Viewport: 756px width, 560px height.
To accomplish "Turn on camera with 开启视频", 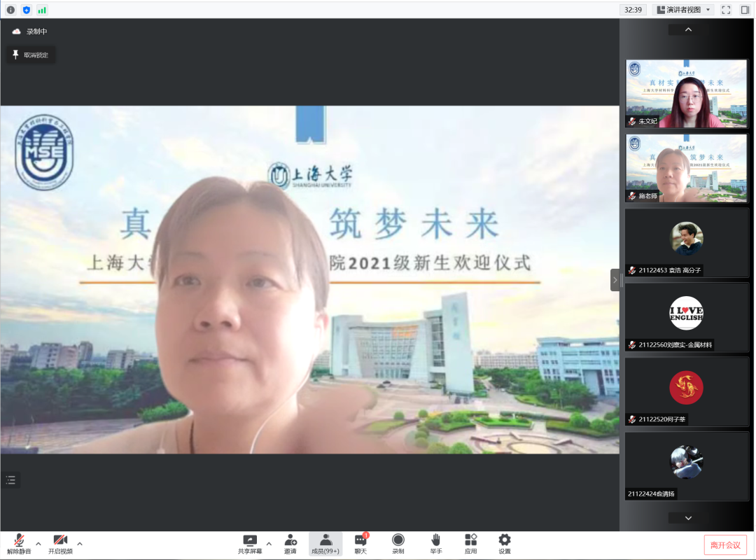I will [60, 544].
